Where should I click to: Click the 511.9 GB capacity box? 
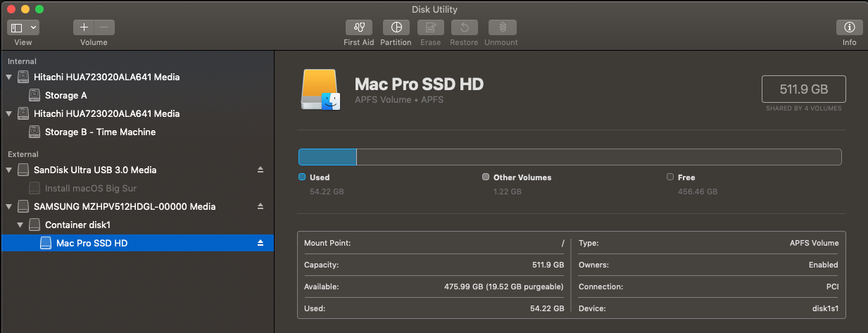(803, 89)
